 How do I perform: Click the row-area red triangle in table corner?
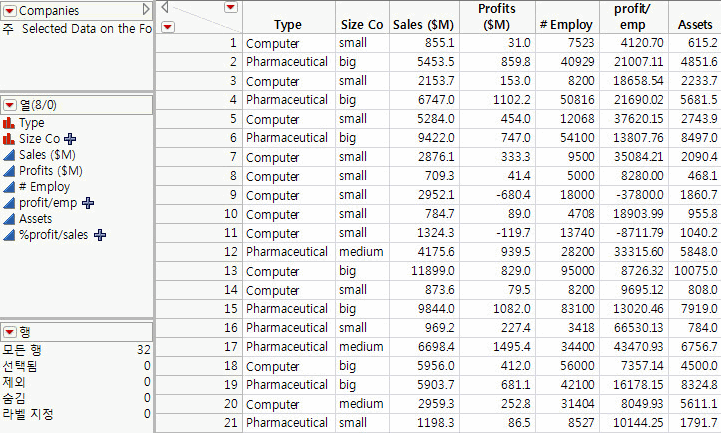(x=167, y=26)
